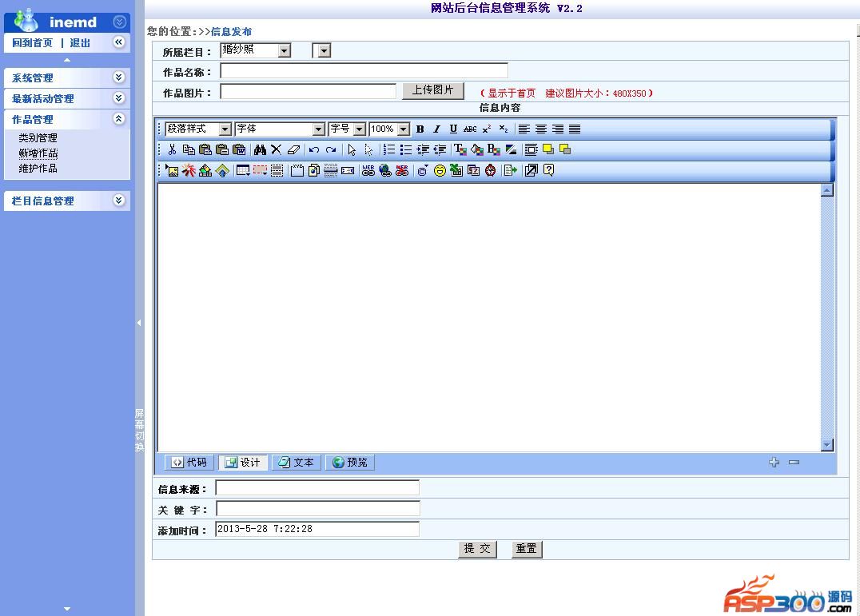
Task: Cut with the scissors icon
Action: [x=172, y=149]
